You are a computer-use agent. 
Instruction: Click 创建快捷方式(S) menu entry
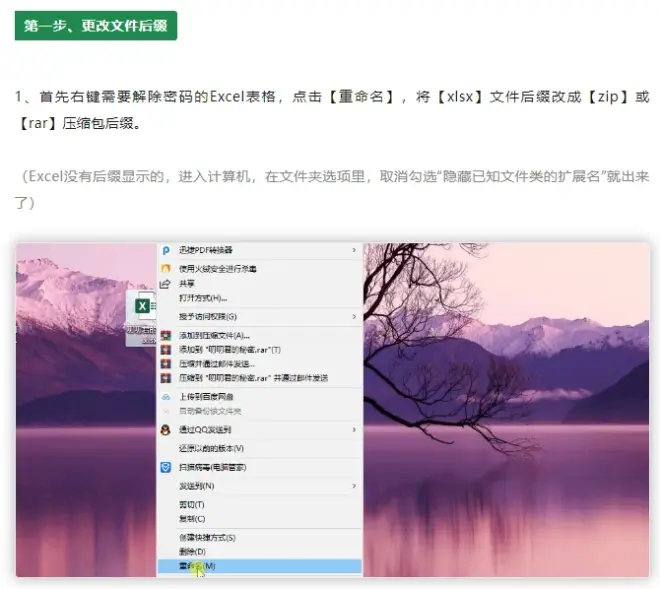tap(207, 538)
